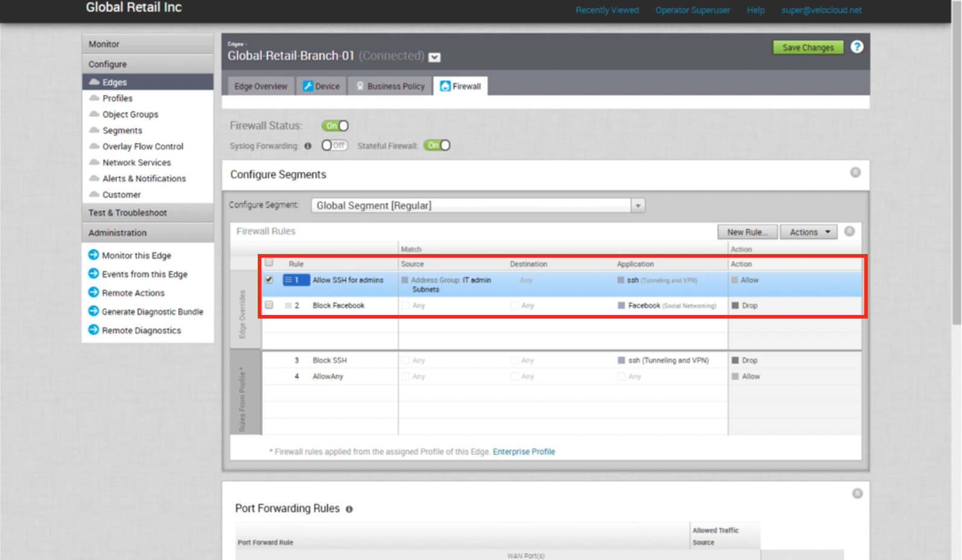Viewport: 962px width, 560px height.
Task: Turn off the Stateful Firewall switch
Action: 437,145
